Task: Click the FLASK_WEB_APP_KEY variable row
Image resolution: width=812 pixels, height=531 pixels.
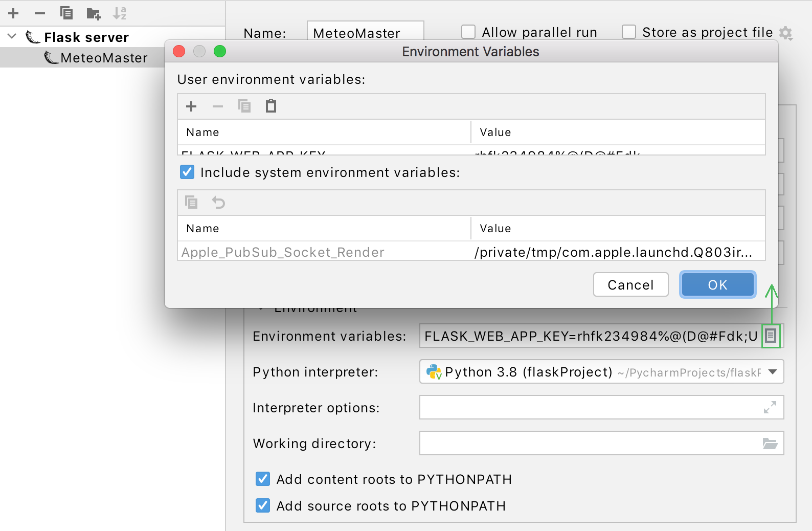Action: (471, 151)
